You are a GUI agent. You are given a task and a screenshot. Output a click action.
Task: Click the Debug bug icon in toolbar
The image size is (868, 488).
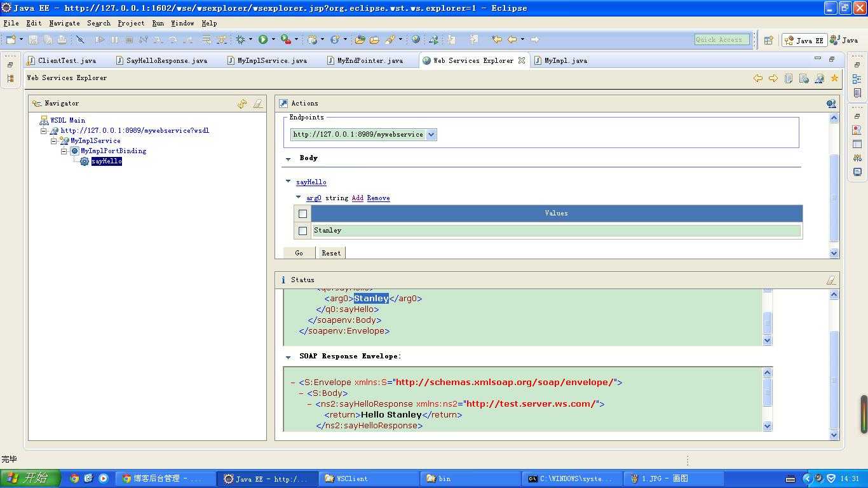pos(240,39)
